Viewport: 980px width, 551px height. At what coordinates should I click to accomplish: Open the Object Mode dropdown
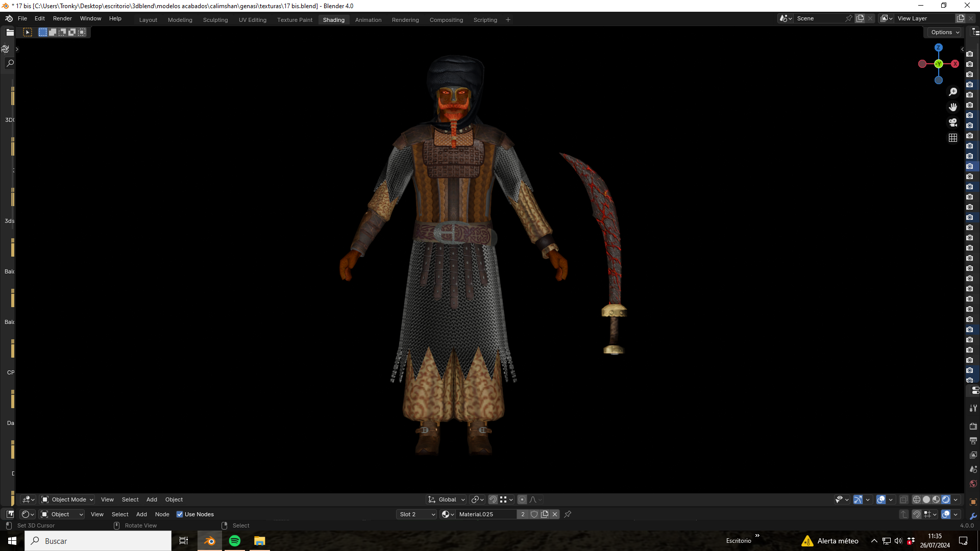tap(67, 499)
